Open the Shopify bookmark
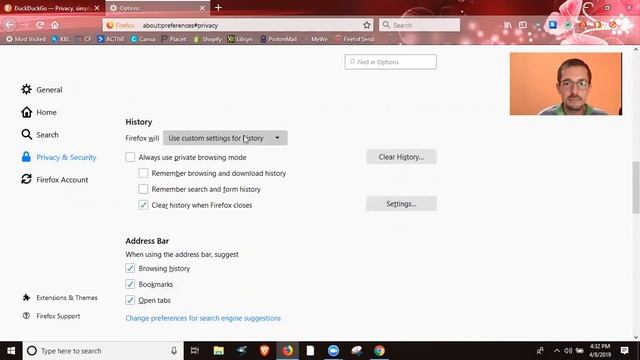Viewport: 640px width, 360px height. [x=208, y=39]
